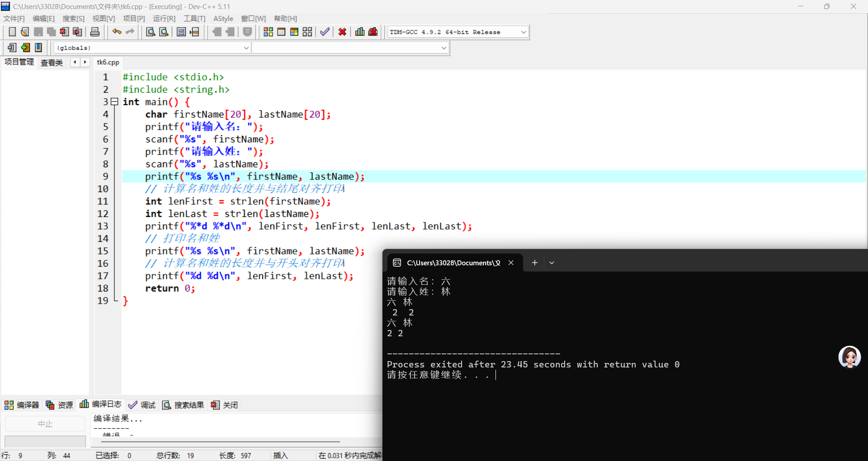Open the 项目[P] menu
This screenshot has width=868, height=461.
134,19
